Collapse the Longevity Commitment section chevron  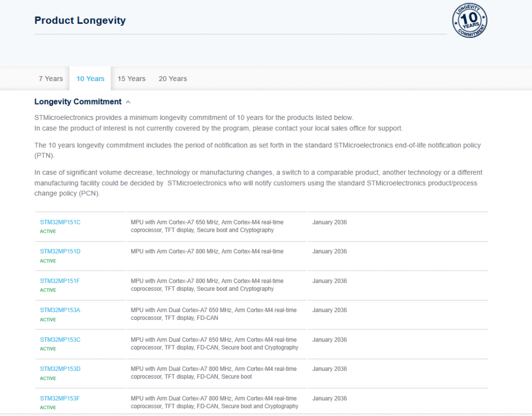point(128,102)
